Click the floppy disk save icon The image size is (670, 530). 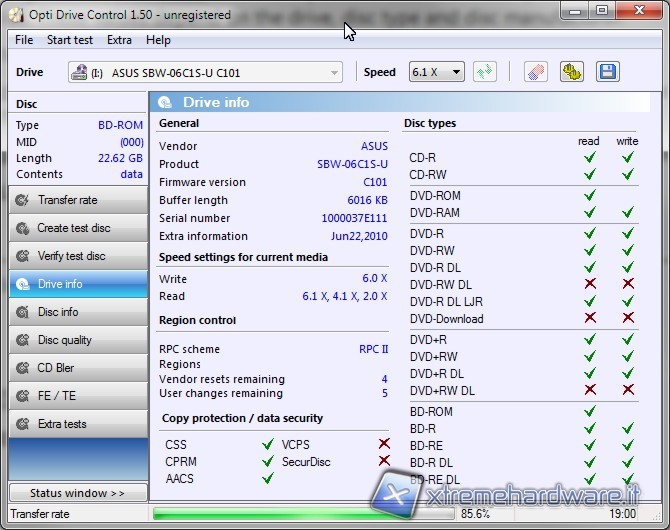click(607, 72)
